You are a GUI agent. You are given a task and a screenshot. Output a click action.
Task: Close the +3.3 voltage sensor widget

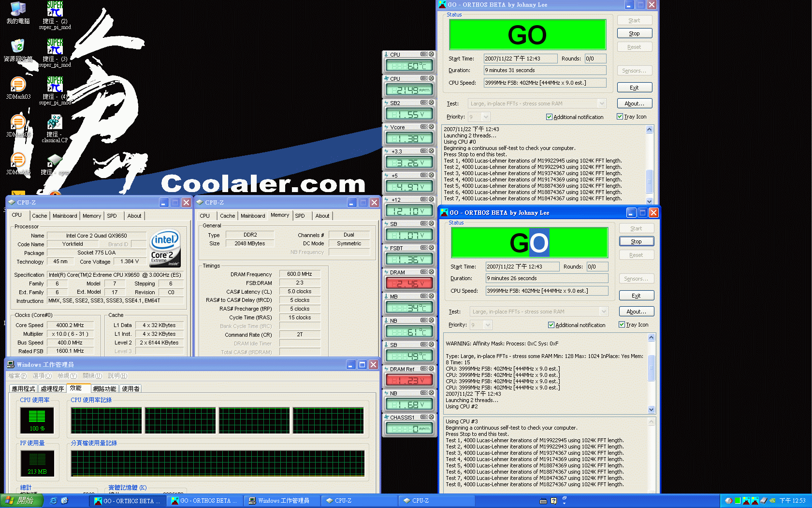(431, 151)
